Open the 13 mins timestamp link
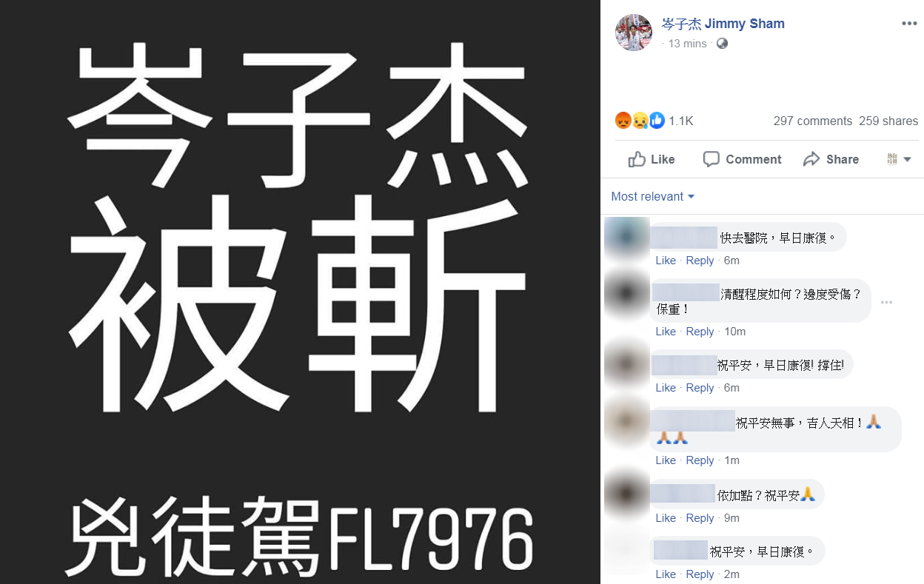This screenshot has height=584, width=924. (x=687, y=44)
